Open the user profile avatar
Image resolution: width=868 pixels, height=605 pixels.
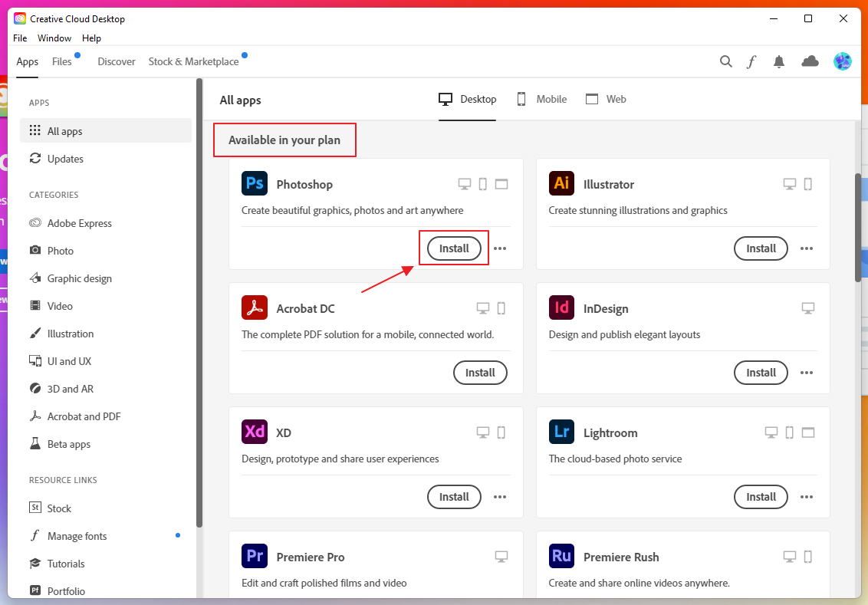(843, 61)
